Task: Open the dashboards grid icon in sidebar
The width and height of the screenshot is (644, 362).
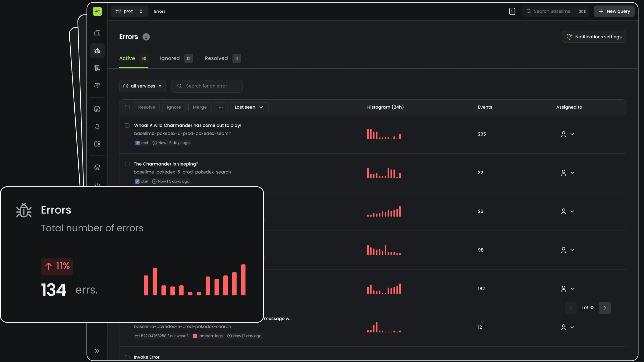Action: (97, 144)
